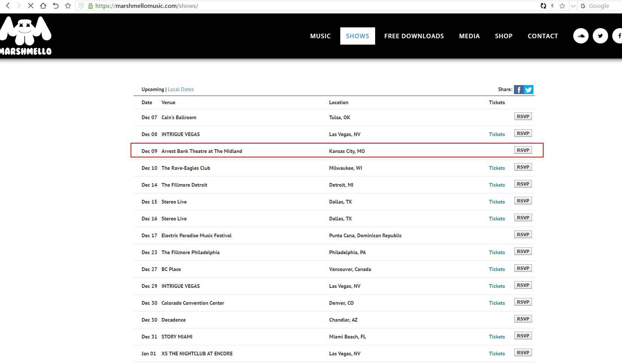Click the Marshmello logo
Image resolution: width=622 pixels, height=364 pixels.
pos(26,36)
